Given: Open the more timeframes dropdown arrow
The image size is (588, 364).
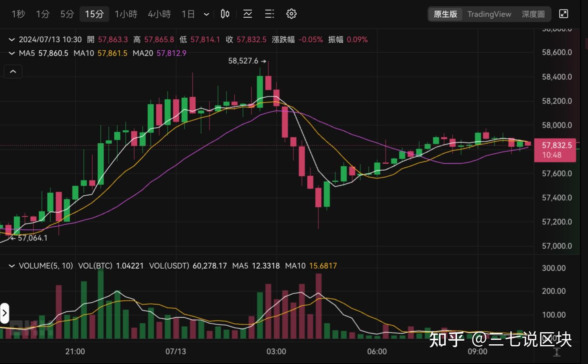Looking at the screenshot, I should pyautogui.click(x=207, y=14).
